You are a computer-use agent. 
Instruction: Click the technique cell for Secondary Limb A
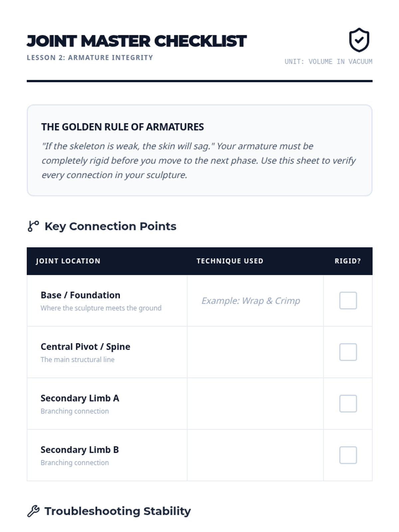(255, 404)
